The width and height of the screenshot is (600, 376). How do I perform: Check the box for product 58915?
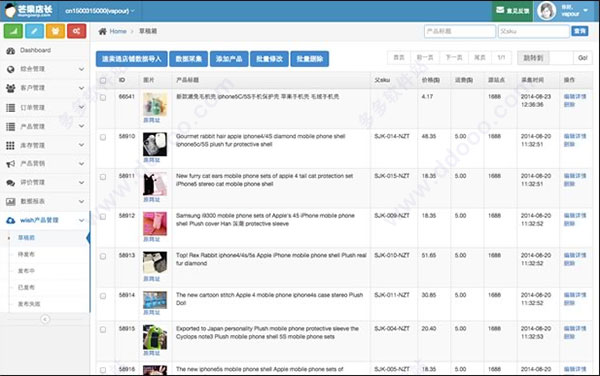pos(103,330)
